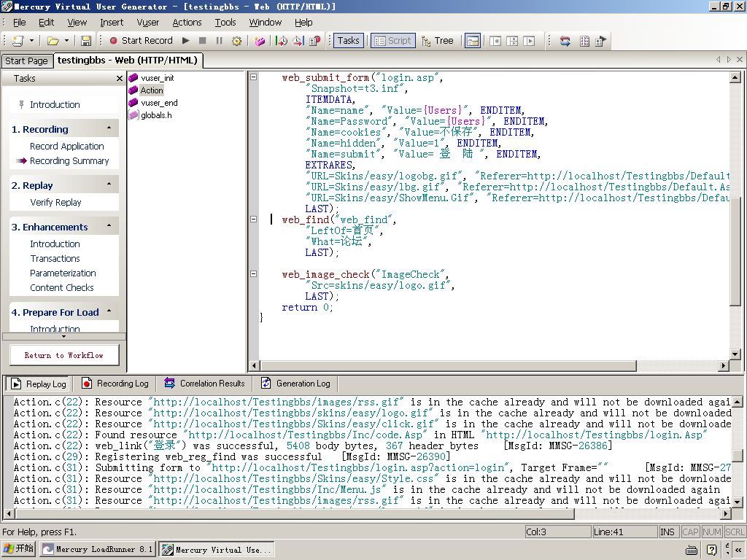Select the Action item in the list
This screenshot has height=560, width=747.
(152, 90)
